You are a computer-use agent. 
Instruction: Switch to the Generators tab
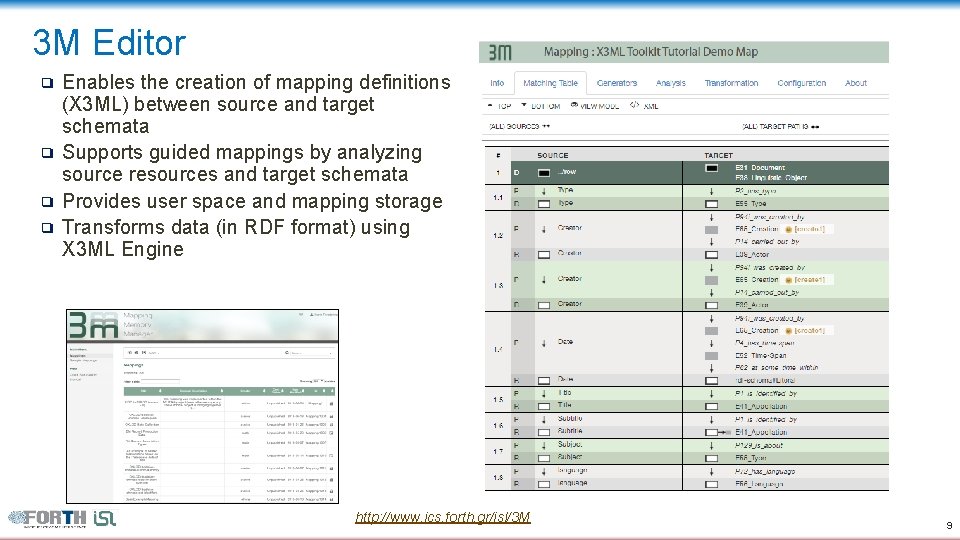617,83
